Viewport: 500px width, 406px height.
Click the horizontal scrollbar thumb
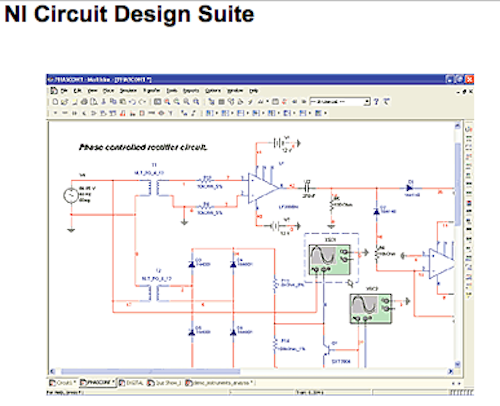click(150, 371)
